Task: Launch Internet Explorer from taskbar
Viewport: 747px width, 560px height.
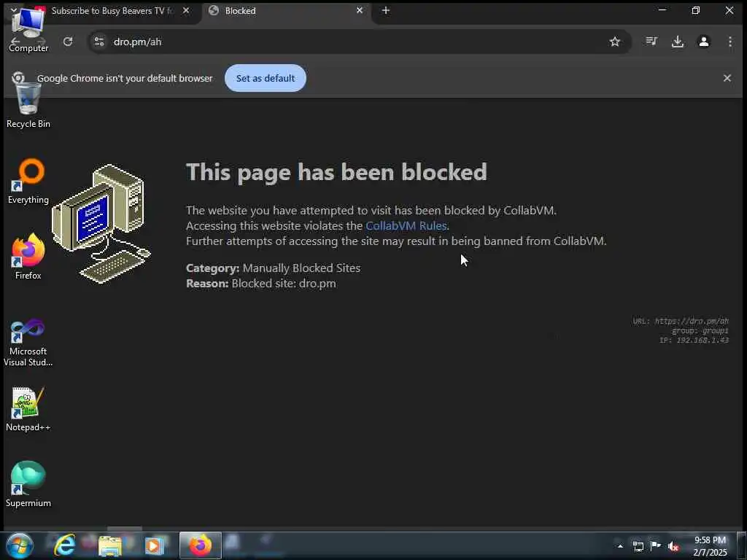Action: [64, 545]
